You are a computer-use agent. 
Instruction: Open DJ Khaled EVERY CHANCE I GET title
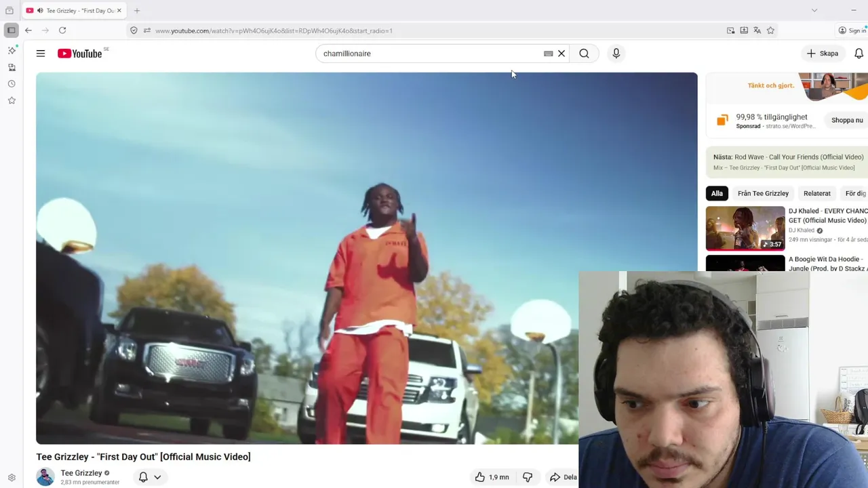[x=828, y=216]
